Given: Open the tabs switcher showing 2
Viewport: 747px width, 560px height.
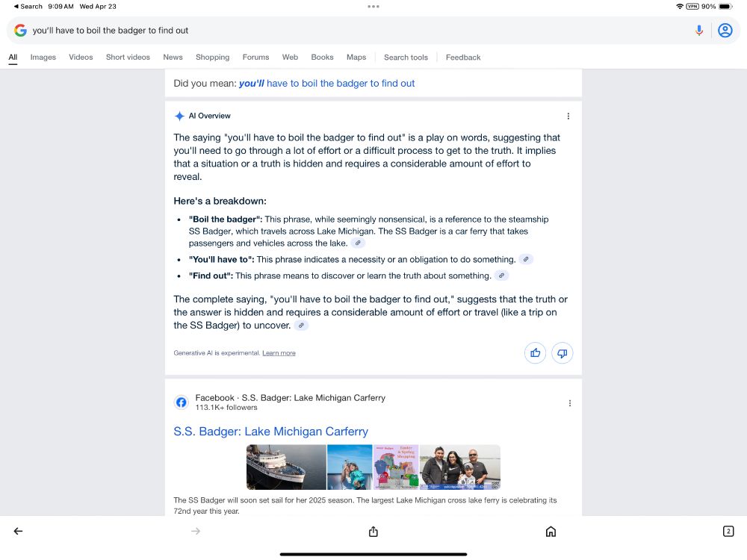Looking at the screenshot, I should pos(728,531).
